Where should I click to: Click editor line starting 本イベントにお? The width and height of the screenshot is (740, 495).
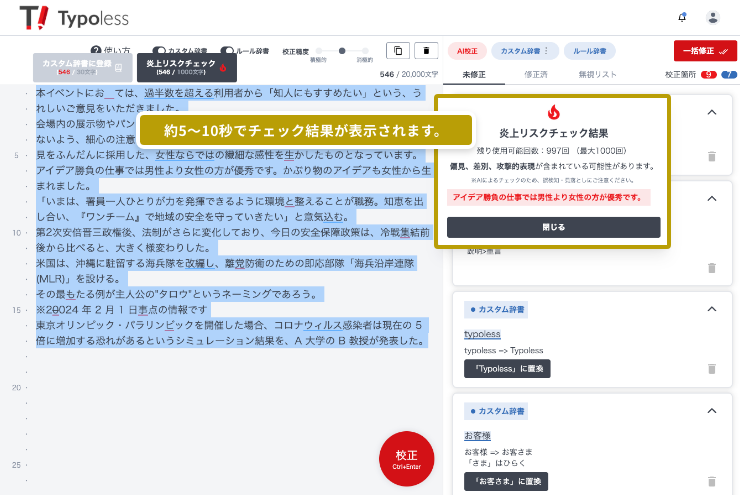tap(229, 93)
